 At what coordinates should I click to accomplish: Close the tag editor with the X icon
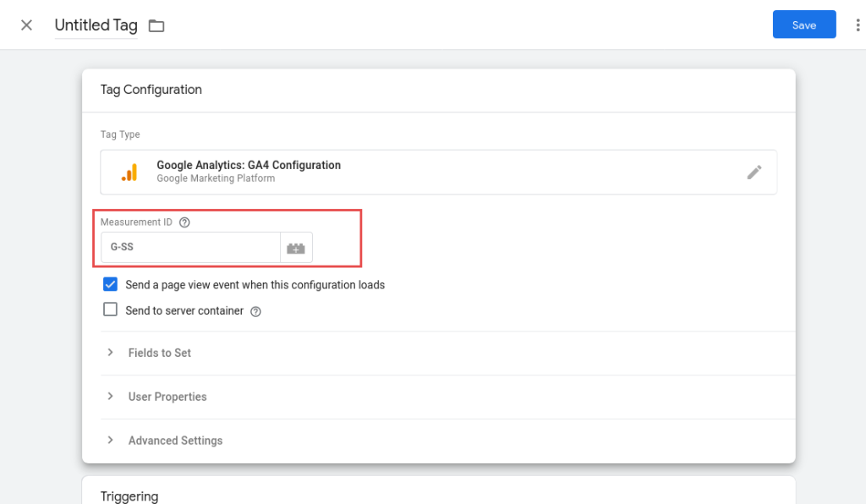(26, 25)
